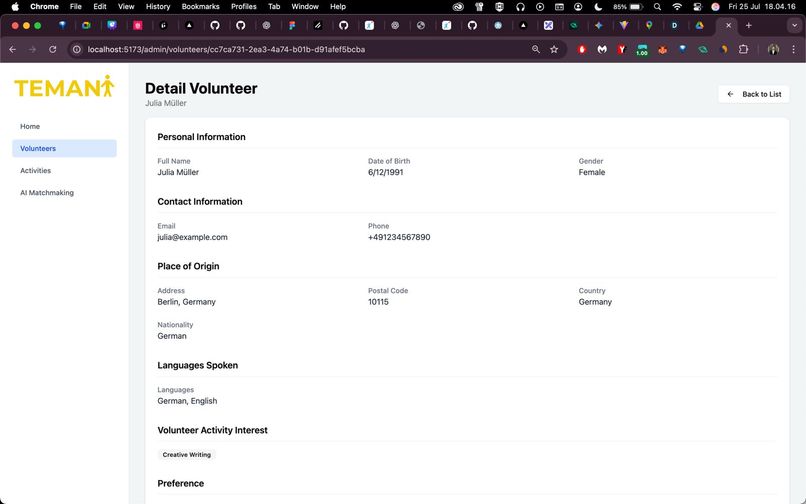Open the Wi-Fi menu bar icon
This screenshot has width=806, height=504.
[x=677, y=7]
